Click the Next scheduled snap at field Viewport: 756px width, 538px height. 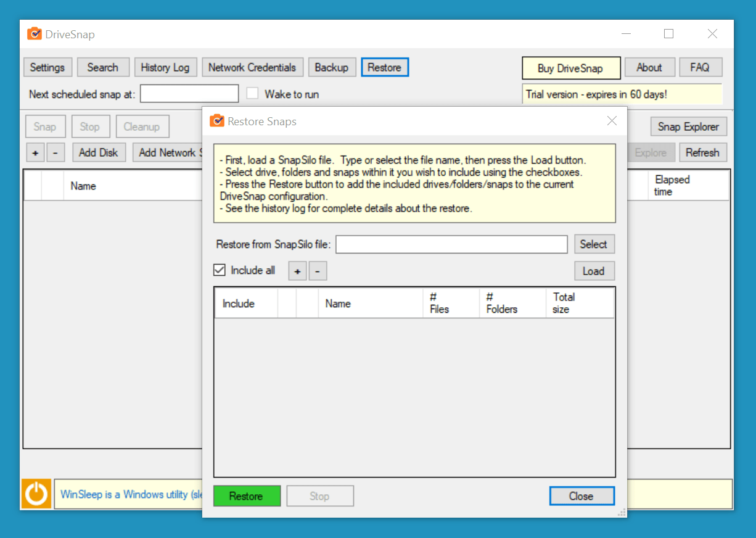(189, 94)
